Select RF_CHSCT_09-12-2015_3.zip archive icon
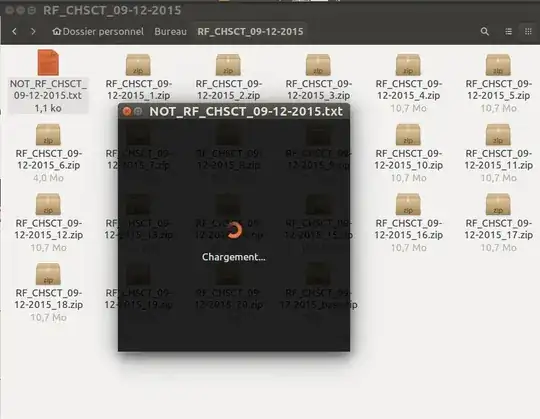 coord(318,65)
